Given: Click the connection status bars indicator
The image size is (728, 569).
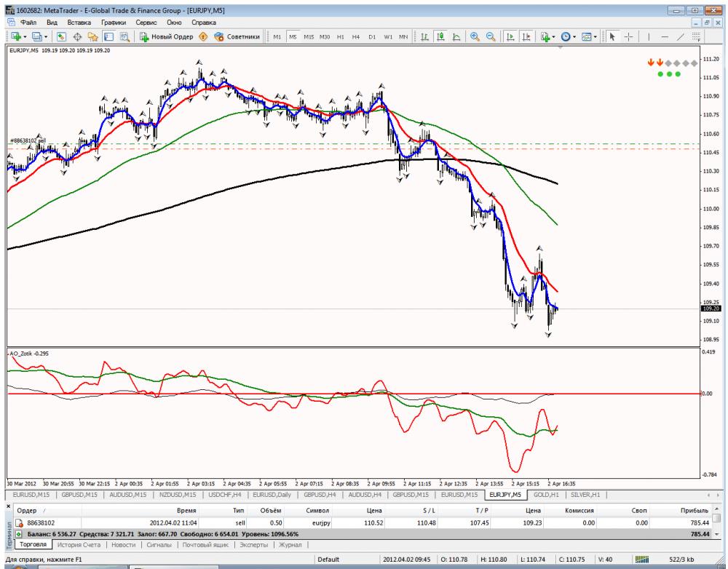Looking at the screenshot, I should (642, 560).
